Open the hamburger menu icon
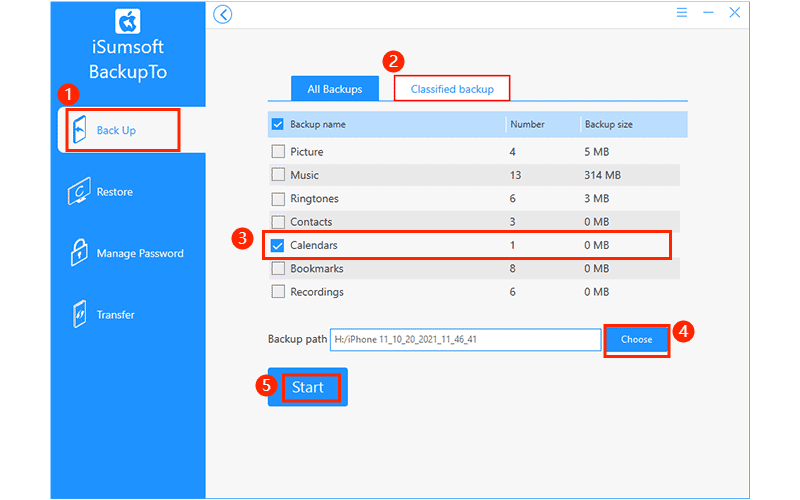800x500 pixels. (x=682, y=12)
